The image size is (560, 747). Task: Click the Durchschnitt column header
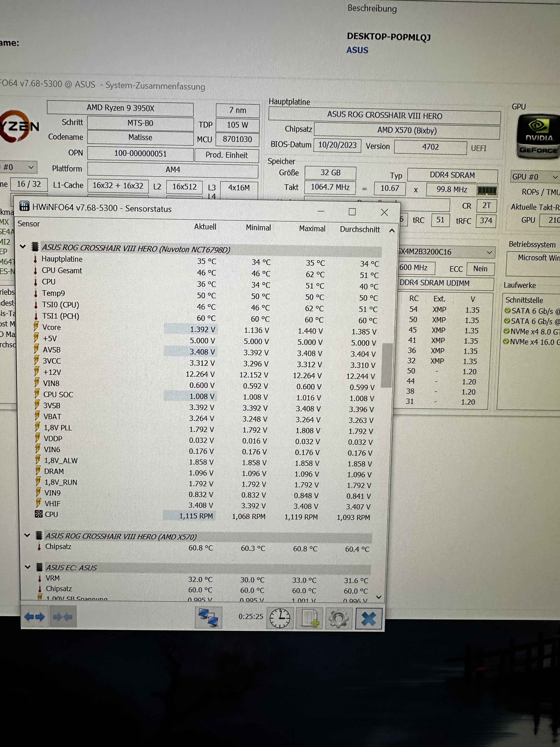[x=359, y=229]
